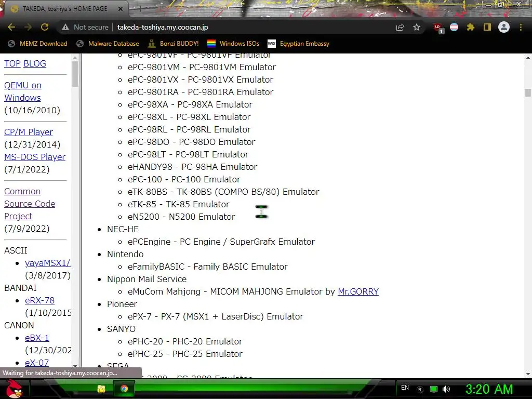
Task: Open the Common Source Code Project link
Action: tap(30, 204)
